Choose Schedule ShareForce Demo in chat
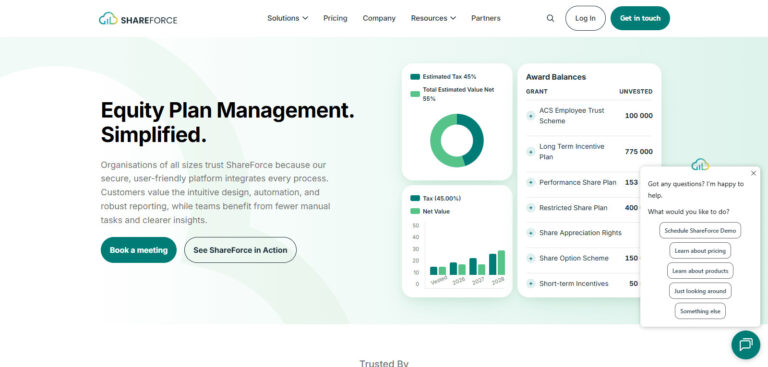The height and width of the screenshot is (367, 768). pyautogui.click(x=700, y=230)
